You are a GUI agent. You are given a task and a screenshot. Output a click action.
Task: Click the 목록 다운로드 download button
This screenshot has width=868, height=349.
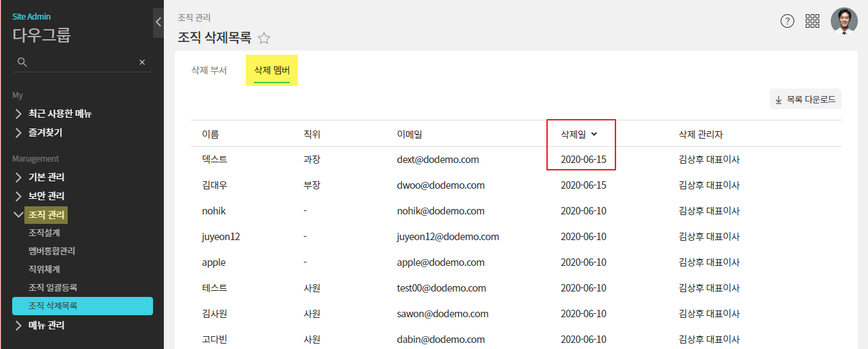coord(805,99)
